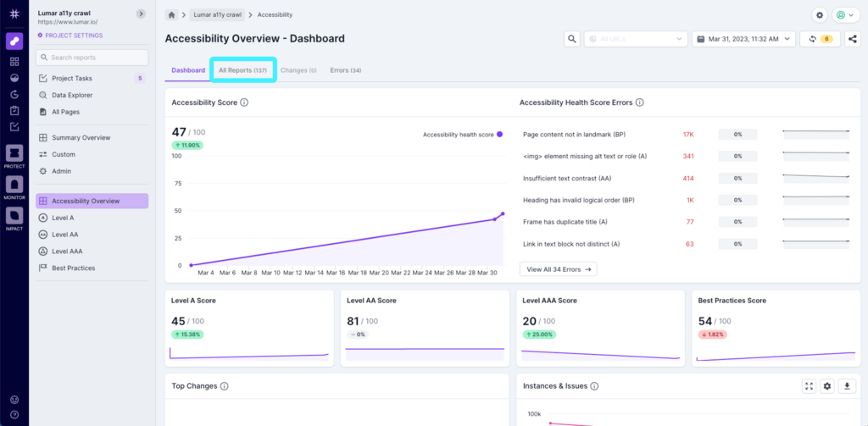Image resolution: width=868 pixels, height=426 pixels.
Task: Open the help question mark icon
Action: (x=14, y=414)
